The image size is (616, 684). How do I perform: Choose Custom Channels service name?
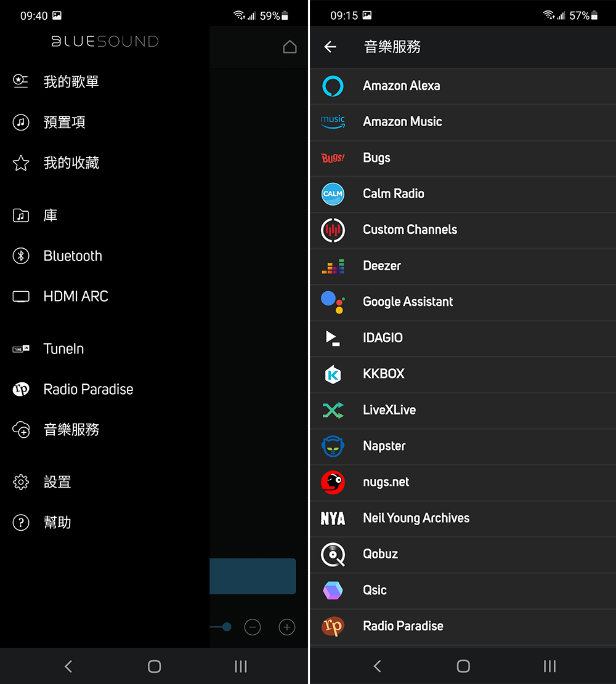coord(410,230)
